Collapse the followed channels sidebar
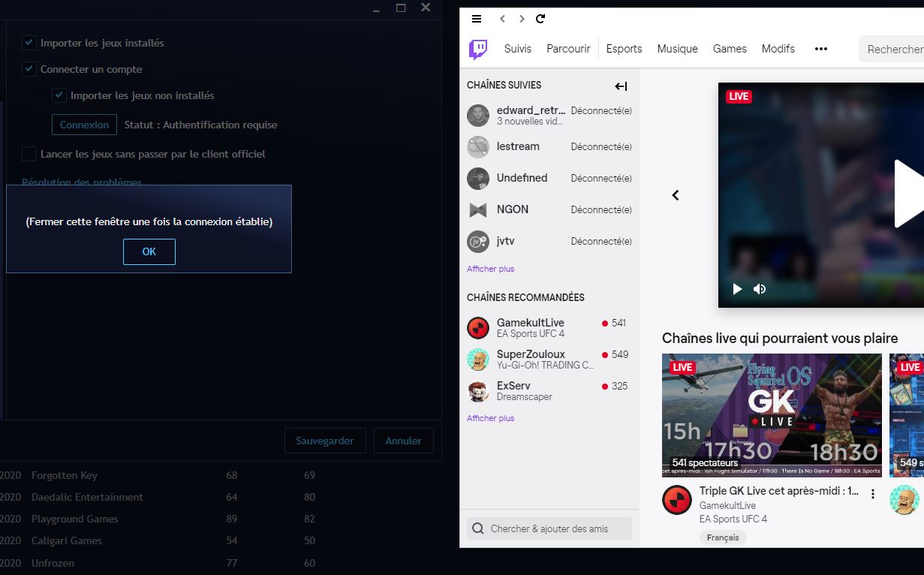This screenshot has height=575, width=924. (x=621, y=86)
